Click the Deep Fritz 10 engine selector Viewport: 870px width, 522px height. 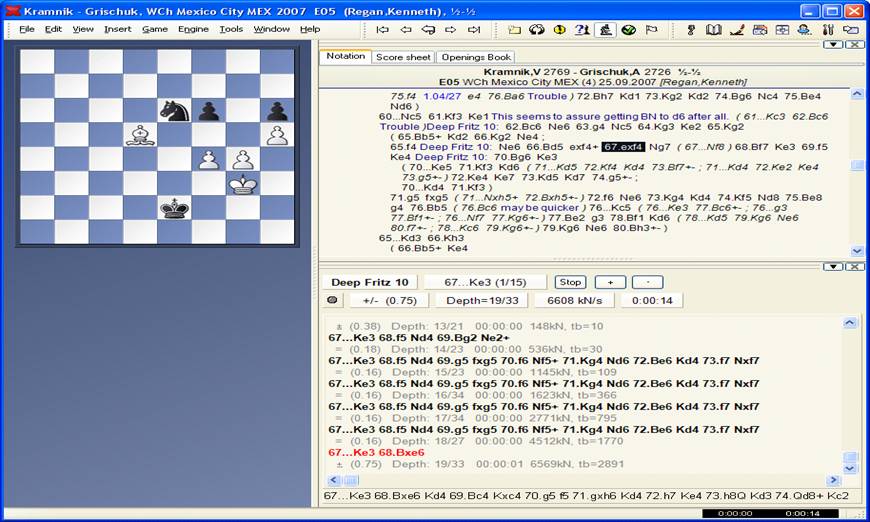coord(370,282)
